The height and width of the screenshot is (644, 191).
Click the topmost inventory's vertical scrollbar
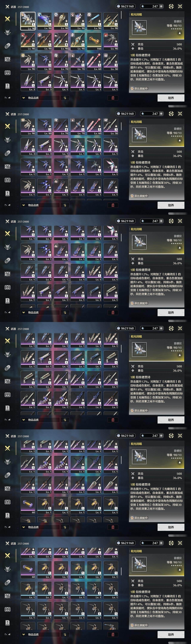121,15
